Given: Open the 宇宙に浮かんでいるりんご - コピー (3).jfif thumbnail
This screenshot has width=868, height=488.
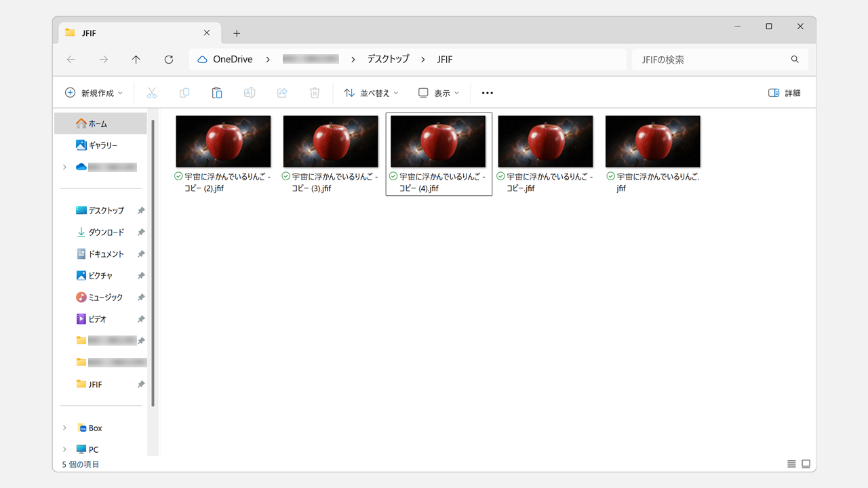Looking at the screenshot, I should click(x=330, y=141).
